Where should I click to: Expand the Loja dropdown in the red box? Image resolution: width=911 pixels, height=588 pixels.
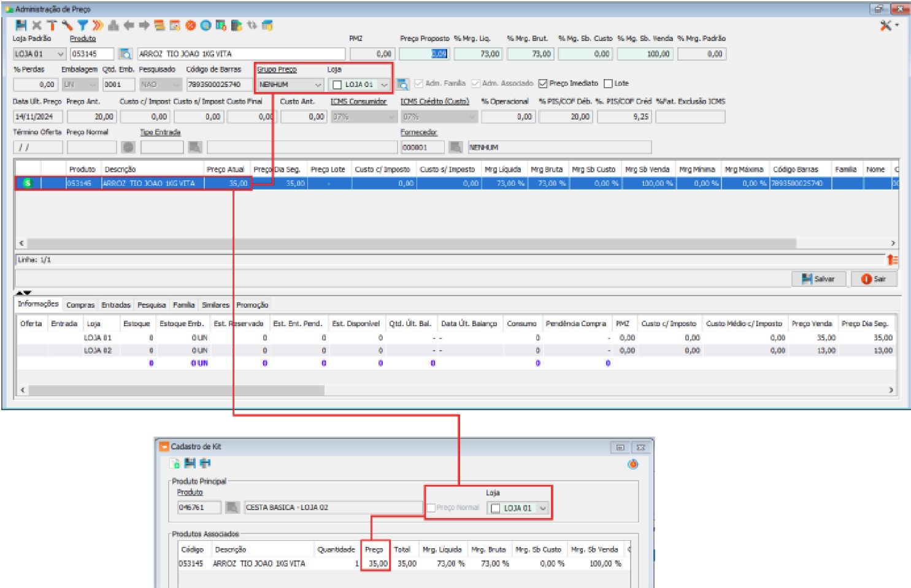pos(384,85)
